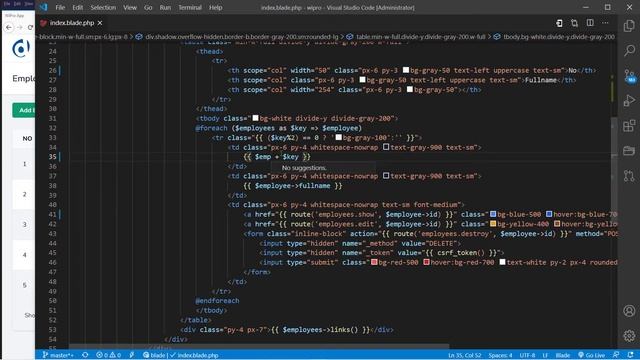Image resolution: width=640 pixels, height=360 pixels.
Task: Select language mode Blade in status bar
Action: point(562,355)
